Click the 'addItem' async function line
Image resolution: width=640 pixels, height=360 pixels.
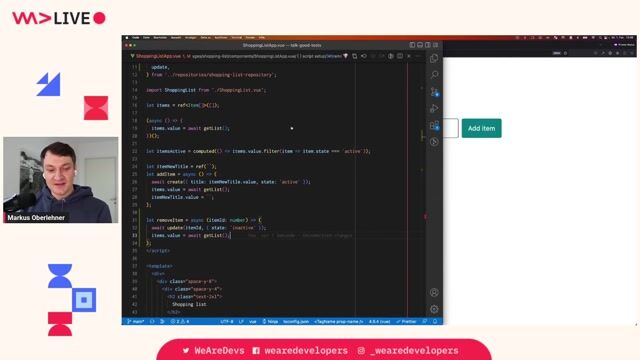(x=181, y=174)
